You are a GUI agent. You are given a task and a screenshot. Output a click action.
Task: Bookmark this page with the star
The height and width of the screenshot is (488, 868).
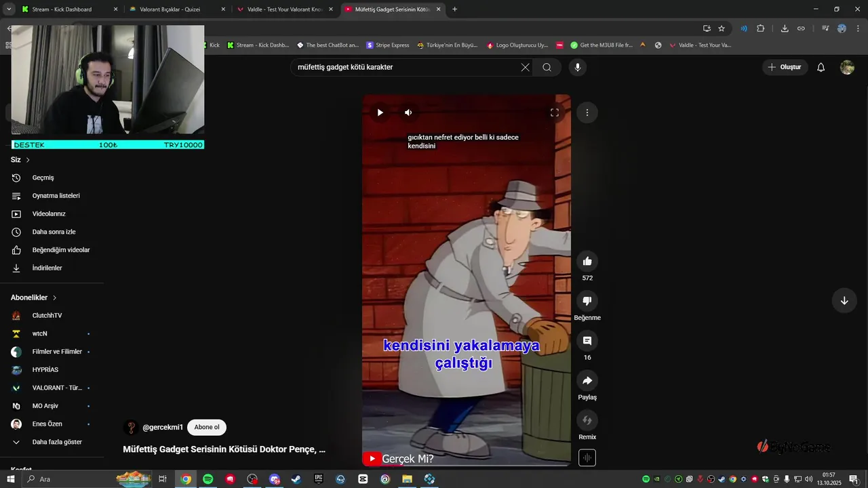[x=722, y=28]
